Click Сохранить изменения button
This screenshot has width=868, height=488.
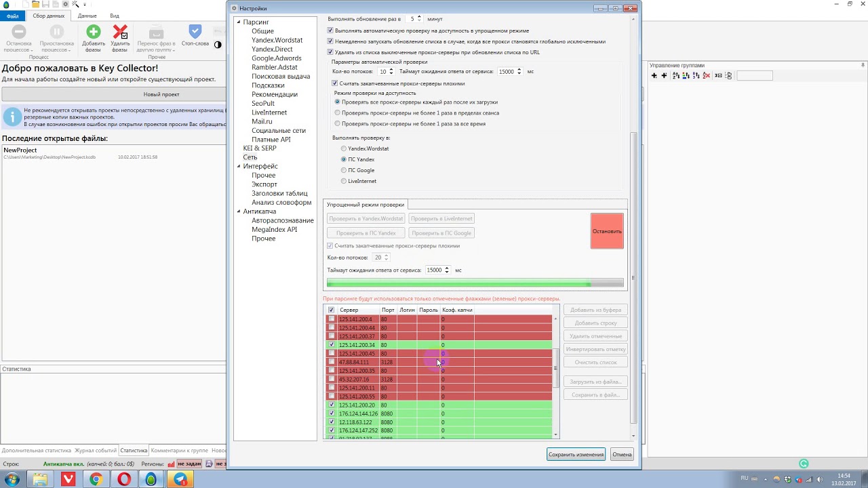pos(576,455)
